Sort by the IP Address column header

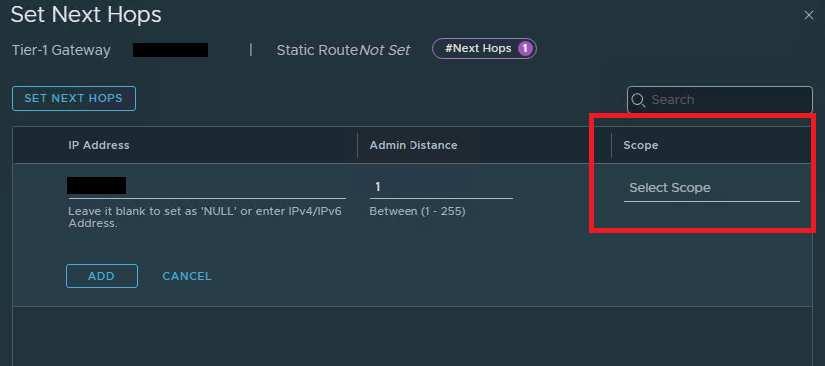[x=99, y=145]
